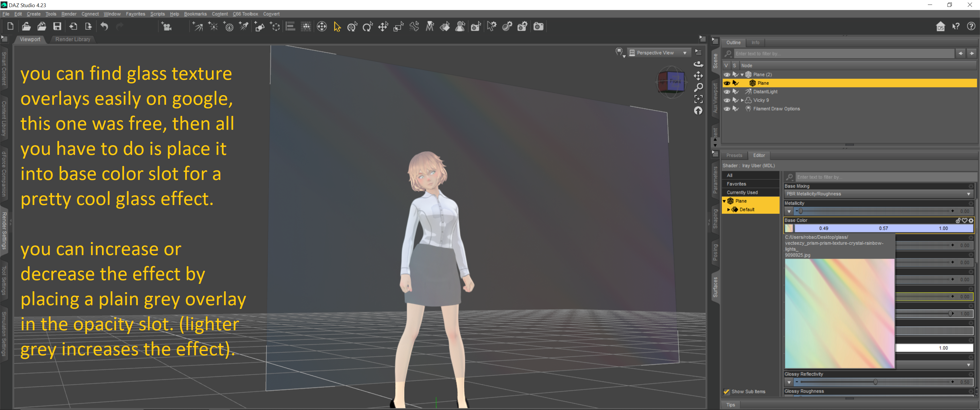Click the Scale tool icon
Image resolution: width=980 pixels, height=410 pixels.
tap(398, 26)
